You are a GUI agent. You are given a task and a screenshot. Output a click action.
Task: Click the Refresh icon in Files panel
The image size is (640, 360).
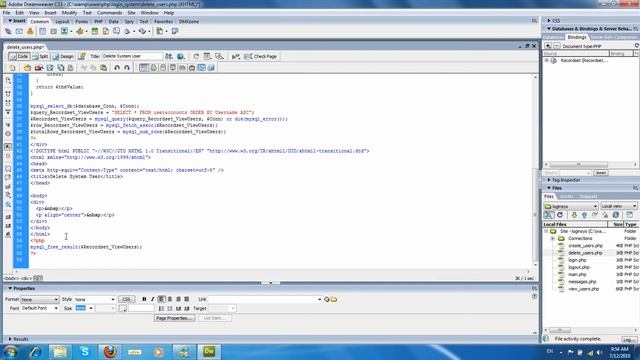click(x=560, y=215)
